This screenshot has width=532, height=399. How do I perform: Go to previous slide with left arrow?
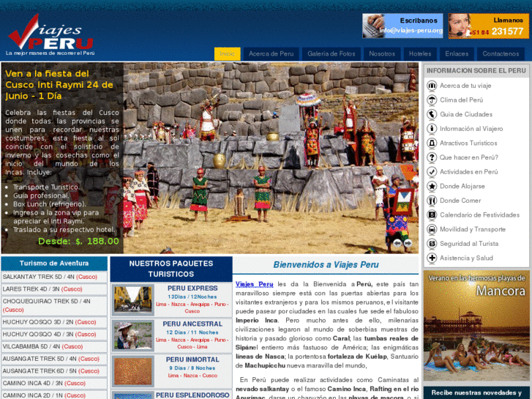point(397,243)
